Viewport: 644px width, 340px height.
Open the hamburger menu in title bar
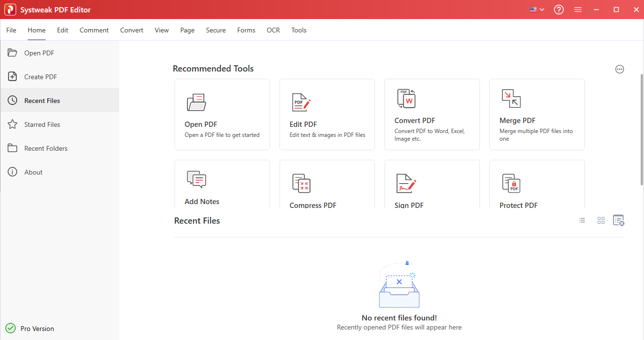578,10
